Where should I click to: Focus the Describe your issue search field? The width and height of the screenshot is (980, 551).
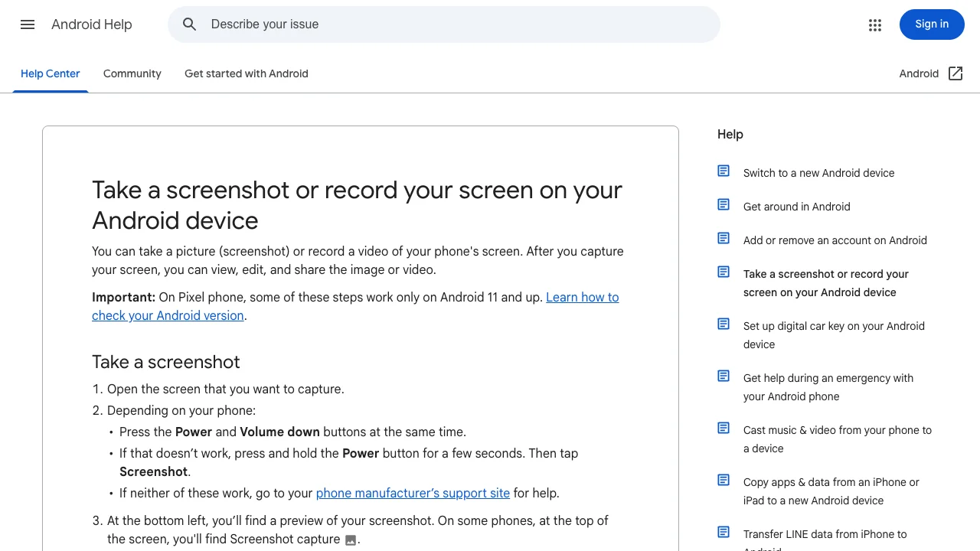(444, 24)
